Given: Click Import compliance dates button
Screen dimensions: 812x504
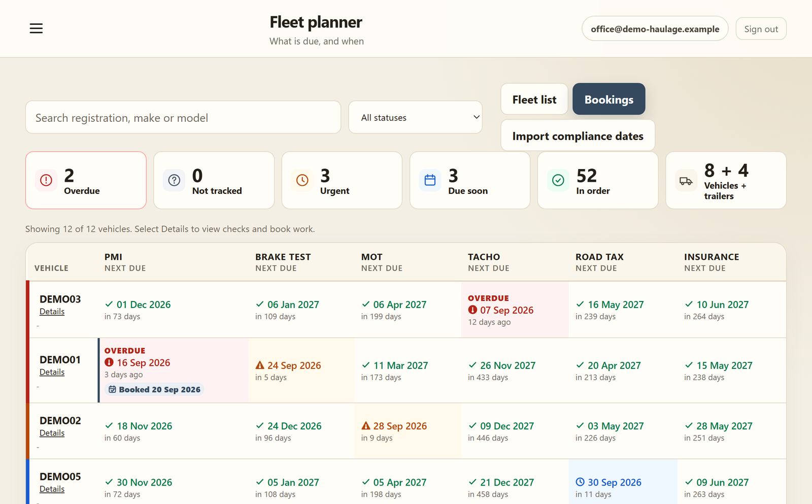Looking at the screenshot, I should tap(578, 136).
